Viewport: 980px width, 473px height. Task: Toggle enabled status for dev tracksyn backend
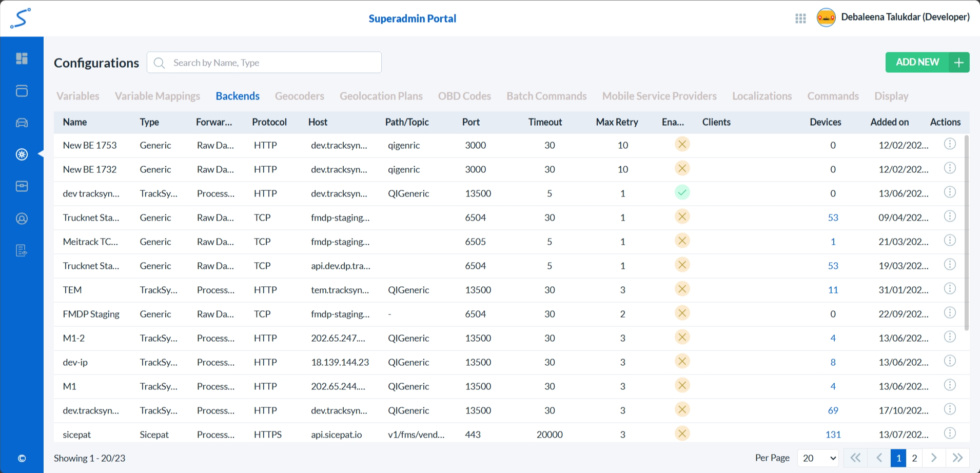tap(682, 193)
